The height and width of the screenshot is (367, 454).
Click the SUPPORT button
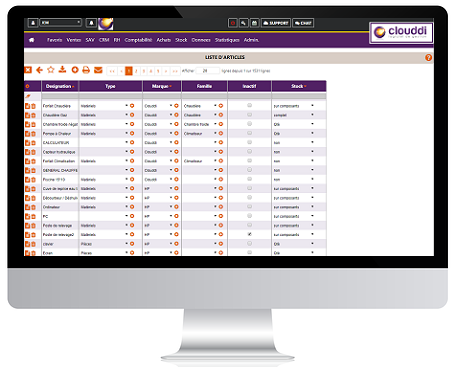point(276,23)
